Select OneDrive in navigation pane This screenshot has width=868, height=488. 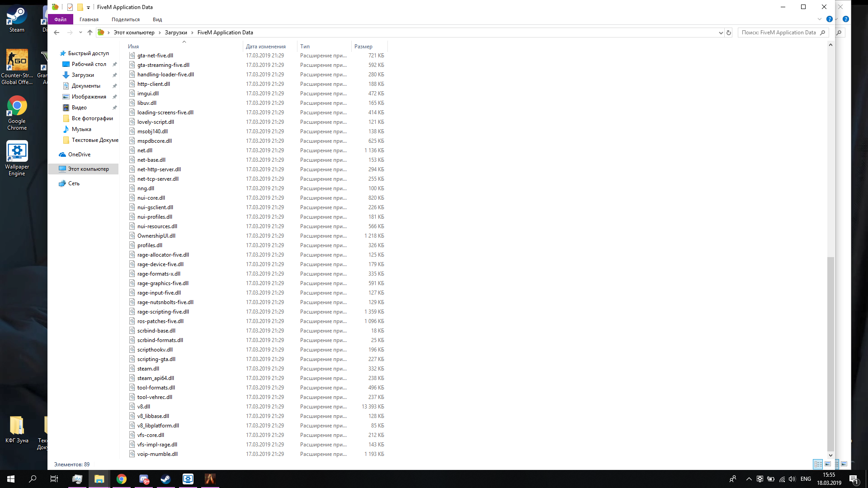tap(79, 155)
